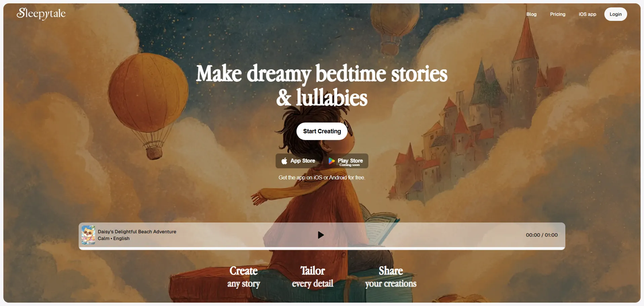Click the Sleepytale logo
The height and width of the screenshot is (306, 644).
tap(41, 13)
